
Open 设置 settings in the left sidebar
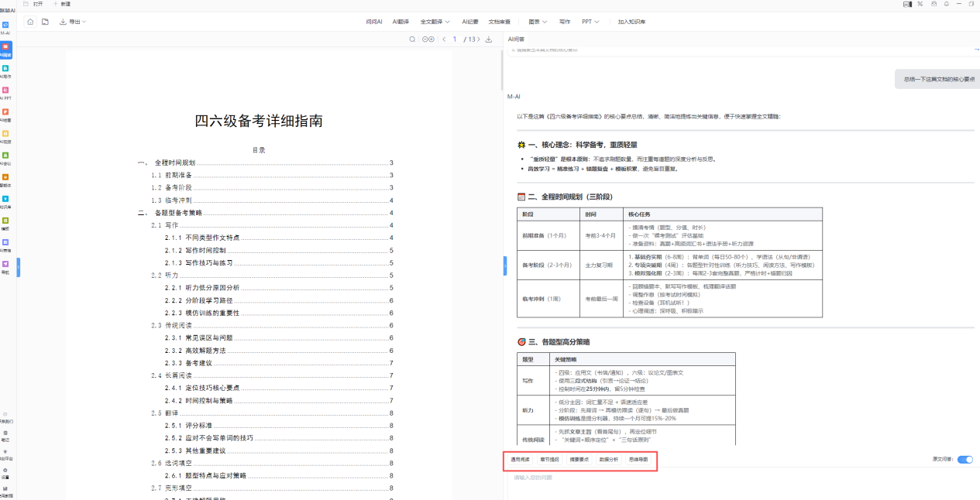(x=5, y=471)
